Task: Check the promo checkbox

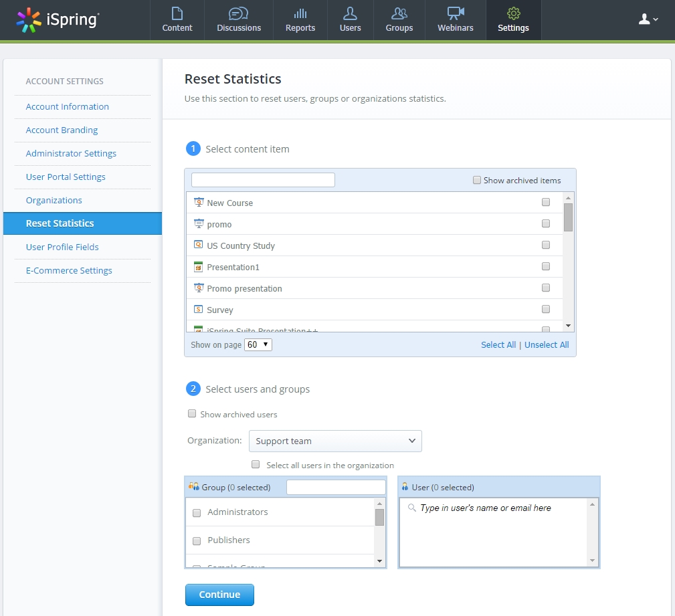Action: point(545,223)
